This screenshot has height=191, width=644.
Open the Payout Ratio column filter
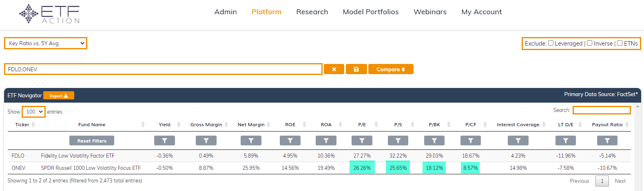pos(607,141)
